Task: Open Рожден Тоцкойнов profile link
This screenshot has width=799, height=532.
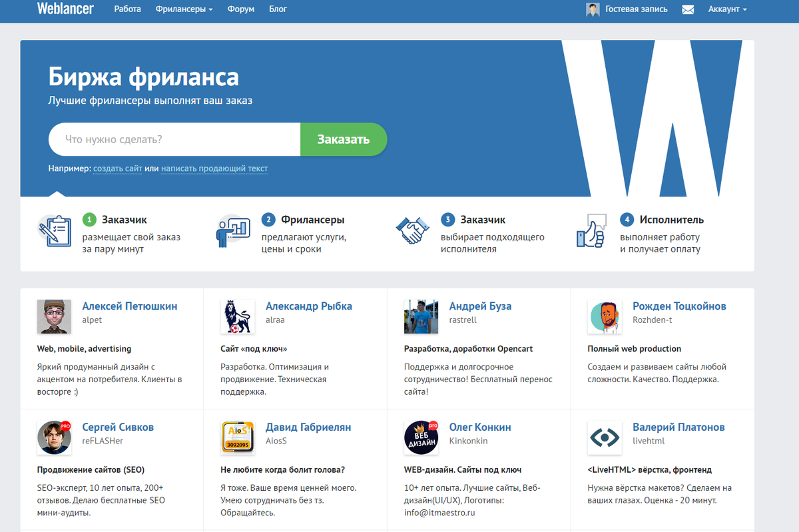Action: (679, 306)
